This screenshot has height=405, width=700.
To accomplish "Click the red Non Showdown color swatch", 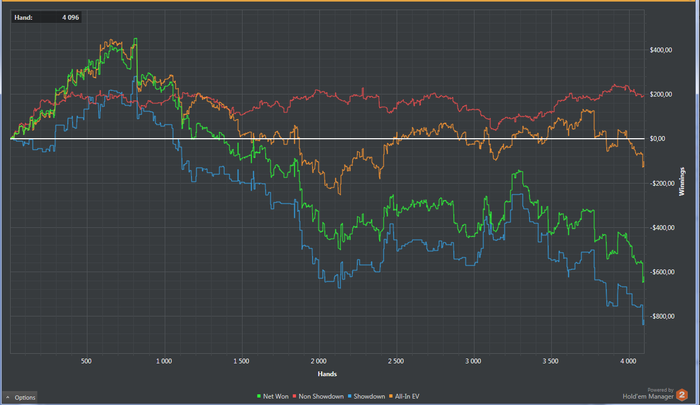I will [295, 396].
